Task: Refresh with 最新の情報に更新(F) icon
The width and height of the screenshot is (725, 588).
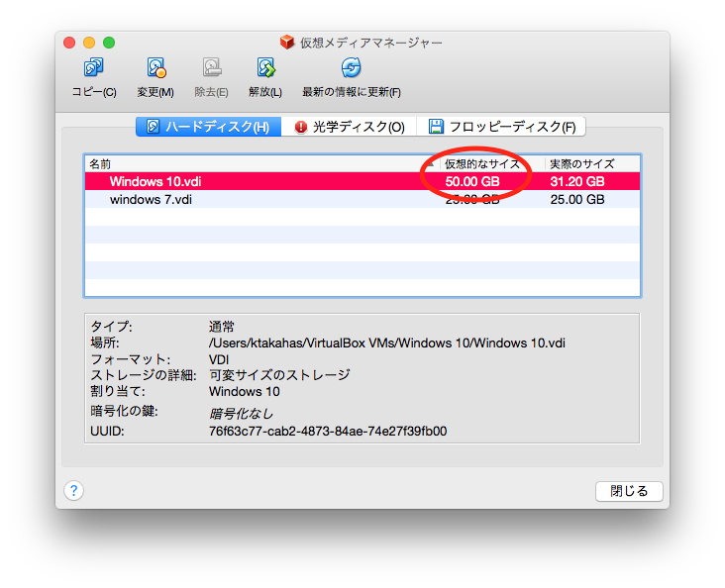Action: click(x=352, y=68)
